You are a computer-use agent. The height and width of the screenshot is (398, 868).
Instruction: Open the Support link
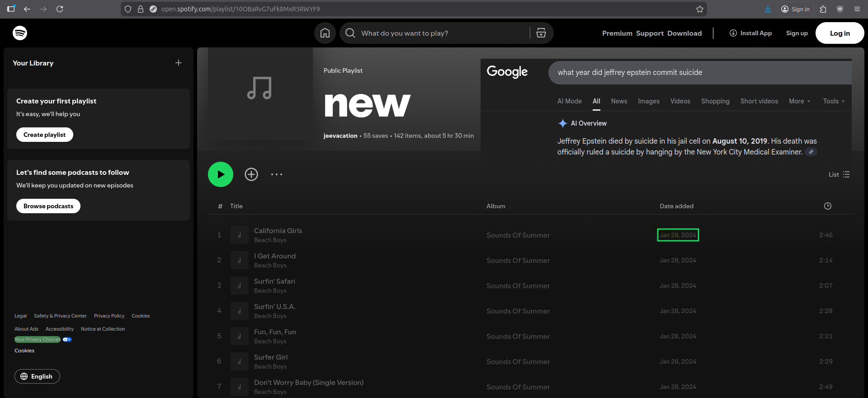[x=650, y=33]
